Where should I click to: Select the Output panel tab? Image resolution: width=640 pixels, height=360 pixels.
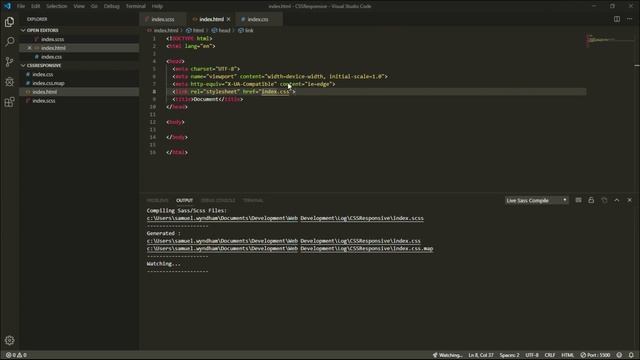coord(184,200)
